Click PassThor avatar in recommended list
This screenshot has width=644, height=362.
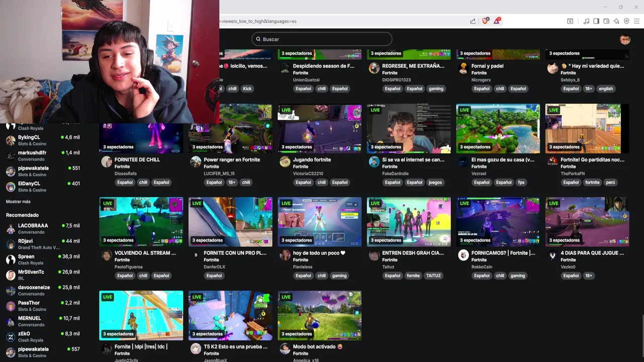point(11,306)
